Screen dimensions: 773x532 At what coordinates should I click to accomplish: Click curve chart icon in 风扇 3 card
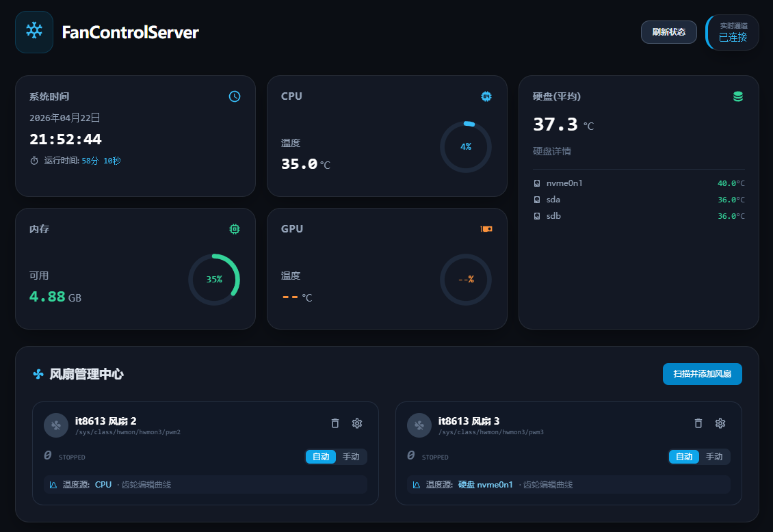(x=416, y=485)
